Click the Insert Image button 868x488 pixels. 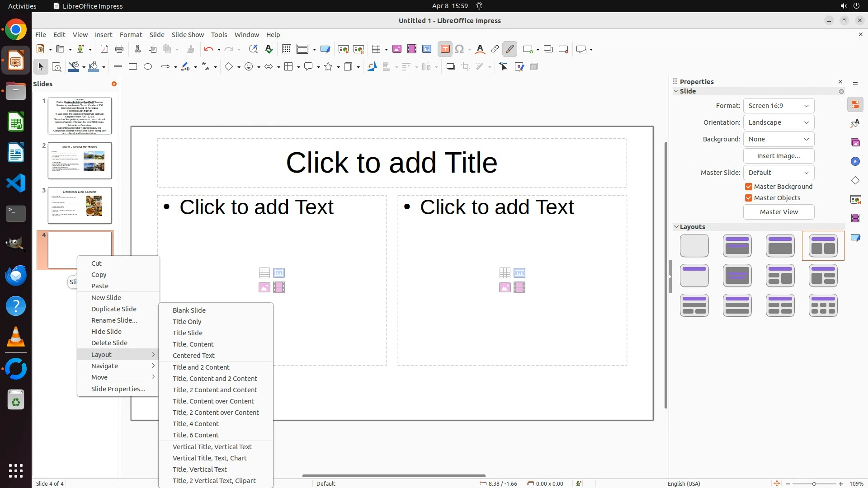pos(778,156)
